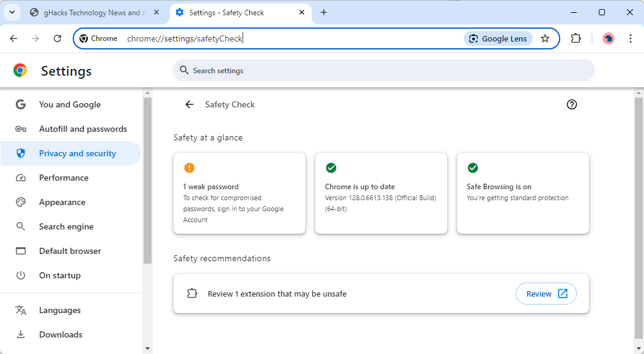
Task: Open Default browser settings
Action: pos(71,251)
